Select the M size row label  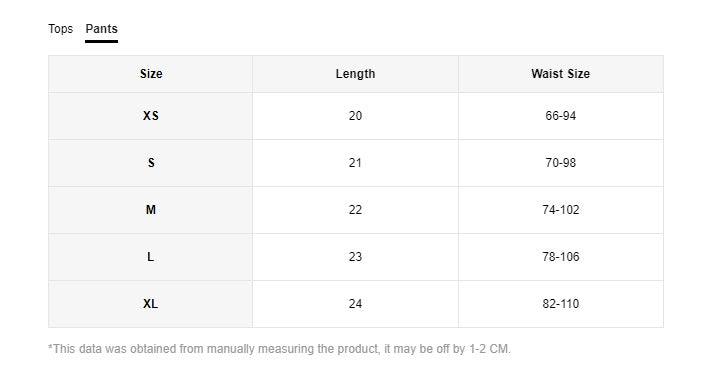pos(151,210)
